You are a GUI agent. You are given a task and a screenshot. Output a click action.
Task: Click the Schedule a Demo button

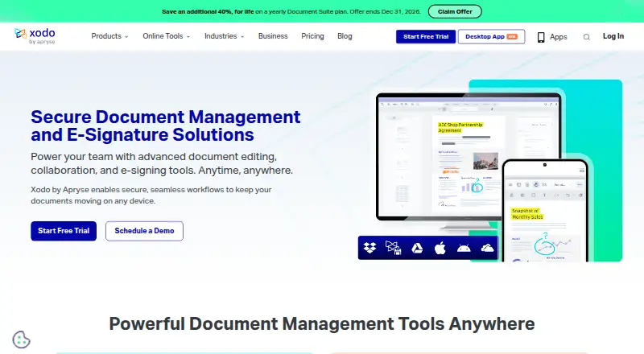coord(144,231)
